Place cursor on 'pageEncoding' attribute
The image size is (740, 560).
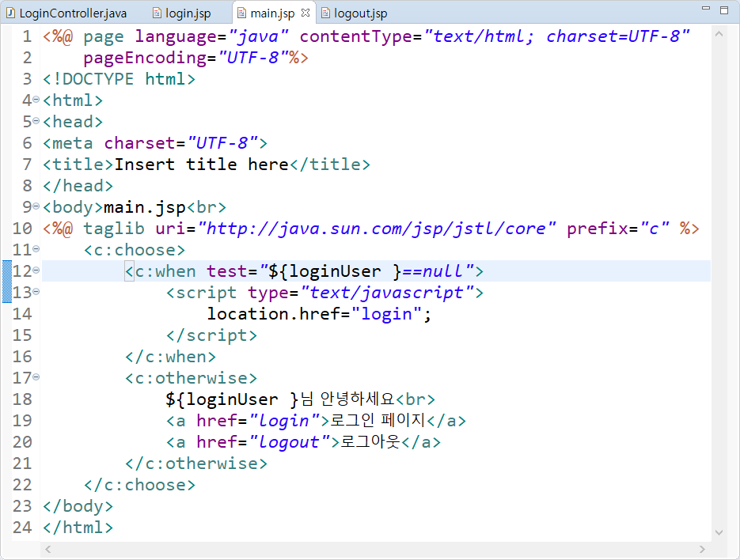[x=145, y=58]
